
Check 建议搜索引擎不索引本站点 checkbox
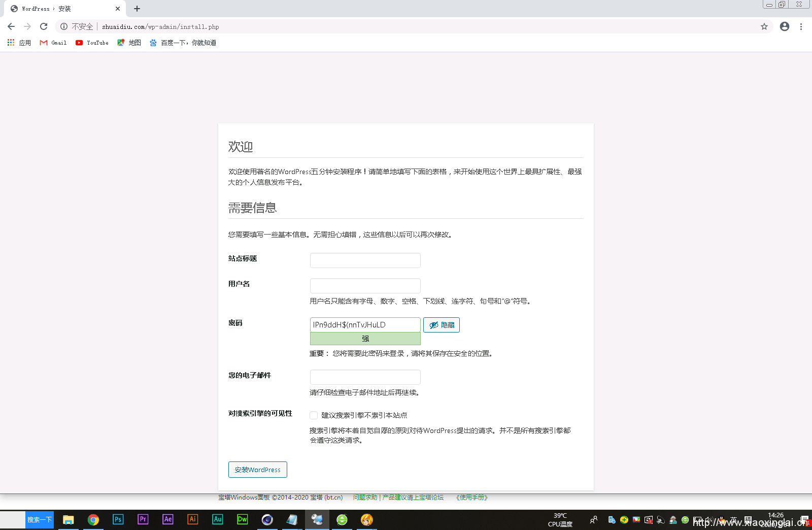coord(314,415)
